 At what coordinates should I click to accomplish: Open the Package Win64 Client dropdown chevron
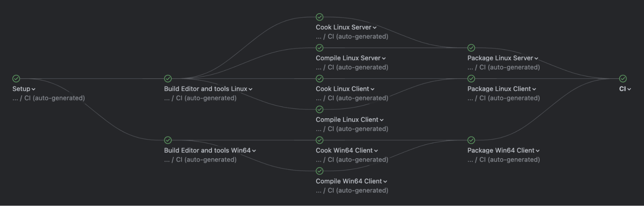pos(538,151)
